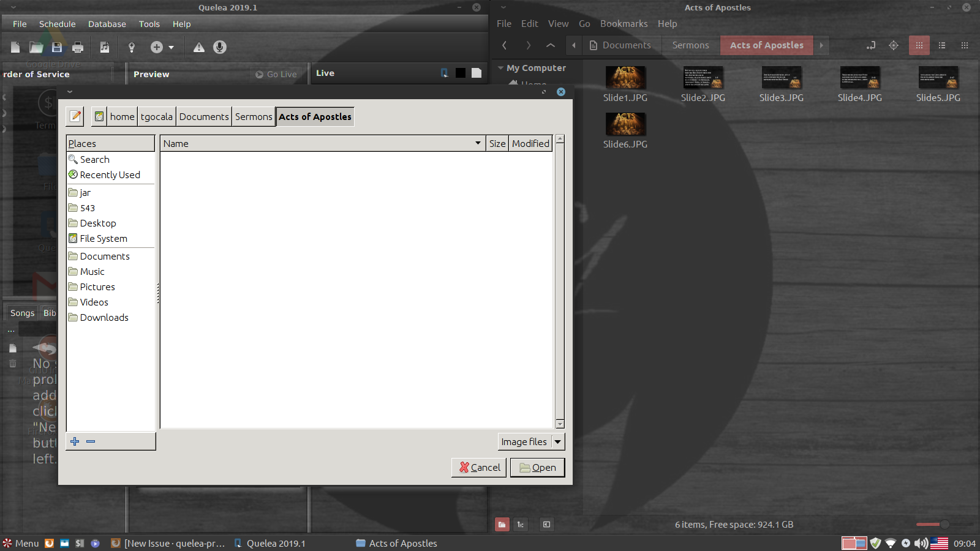Cancel the file selection dialog
Screen dimensions: 980x551
(478, 467)
